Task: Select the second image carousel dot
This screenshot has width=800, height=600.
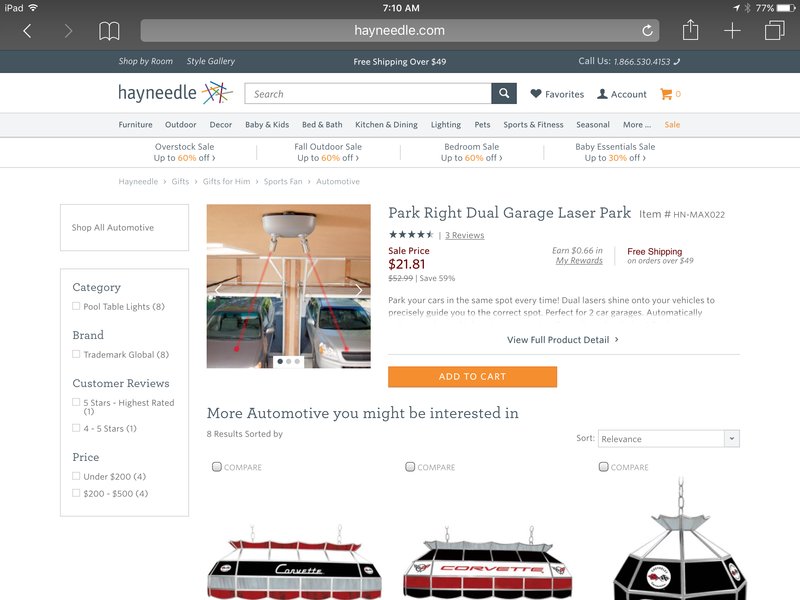Action: click(289, 361)
